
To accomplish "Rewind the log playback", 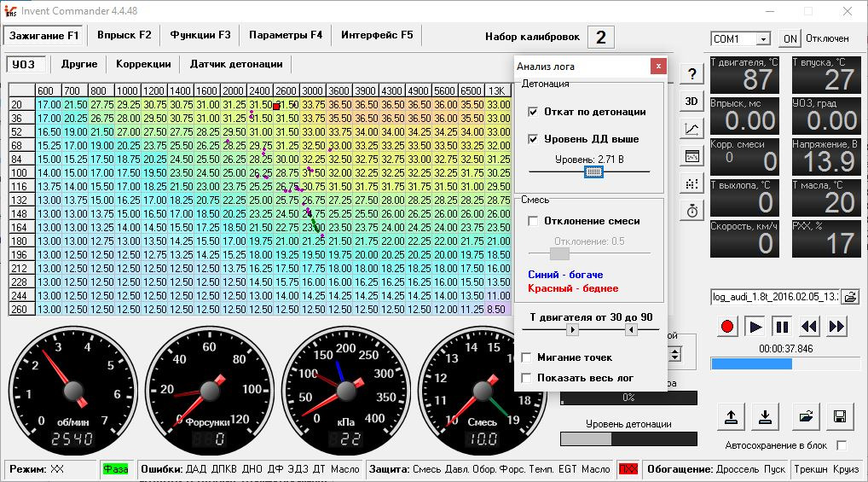I will (809, 326).
